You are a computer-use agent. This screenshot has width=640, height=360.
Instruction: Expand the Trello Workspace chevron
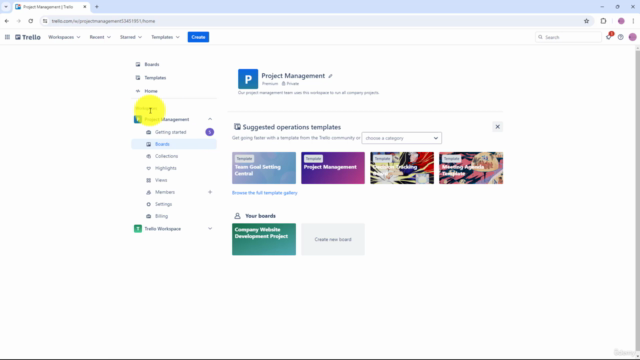click(x=210, y=229)
